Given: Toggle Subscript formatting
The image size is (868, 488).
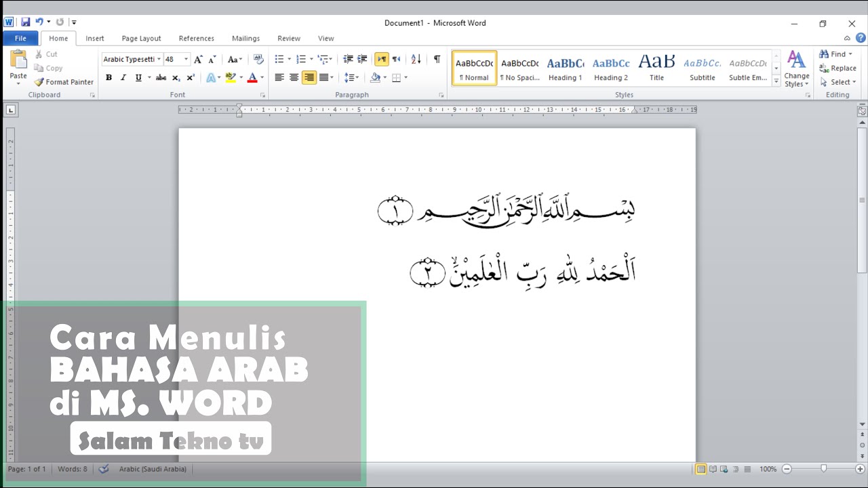Looking at the screenshot, I should coord(176,78).
